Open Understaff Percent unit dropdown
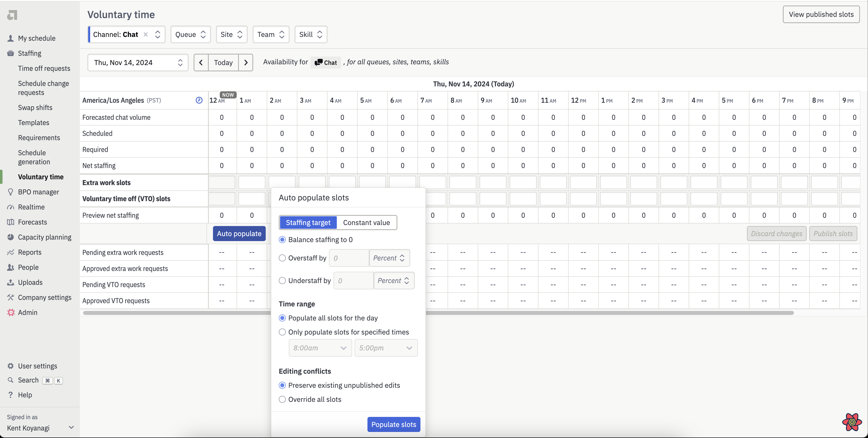This screenshot has height=438, width=868. tap(394, 280)
